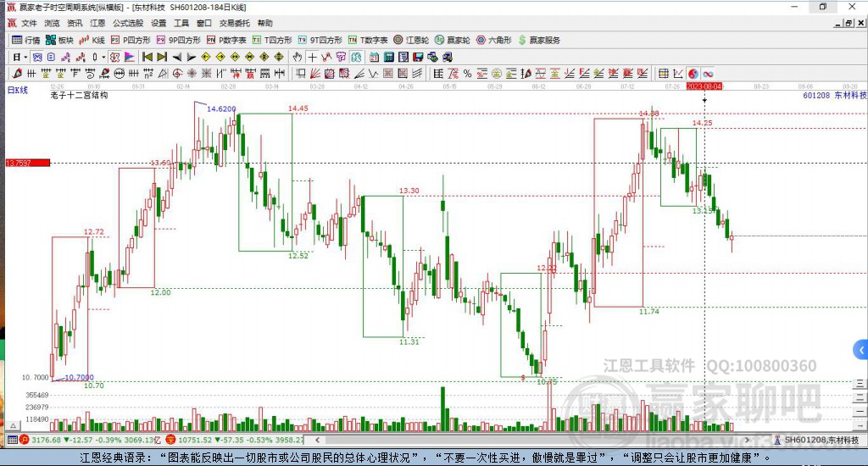Jump to first bar icon
This screenshot has width=868, height=466.
pos(147,57)
